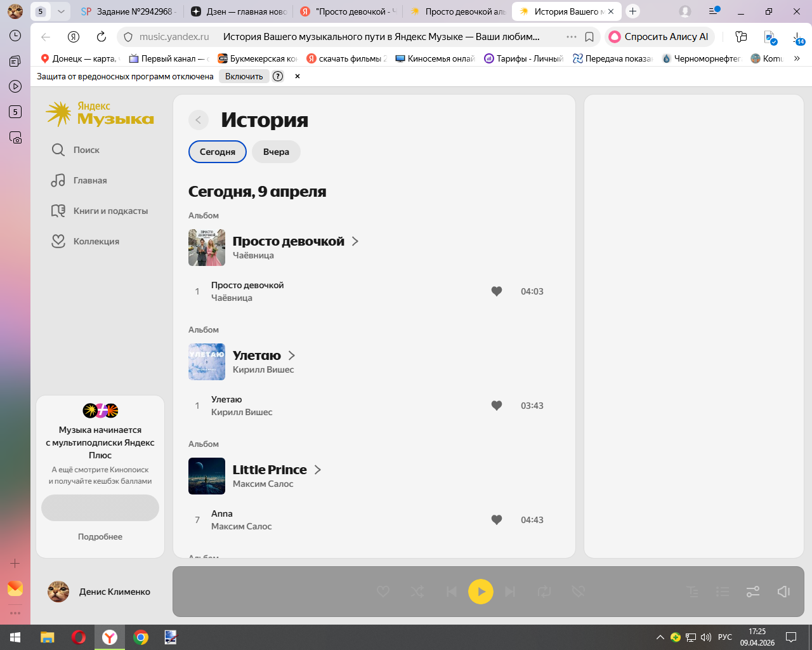Screen dimensions: 812x650
Task: Open the stacked tabs icon in browser side panel
Action: click(x=15, y=61)
